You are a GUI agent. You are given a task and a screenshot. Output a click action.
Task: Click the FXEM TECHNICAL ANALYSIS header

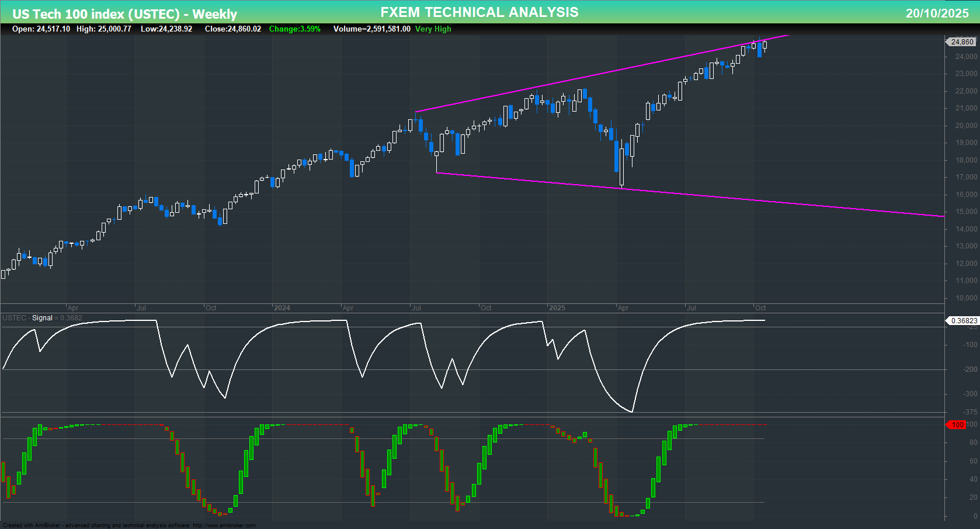pyautogui.click(x=479, y=12)
